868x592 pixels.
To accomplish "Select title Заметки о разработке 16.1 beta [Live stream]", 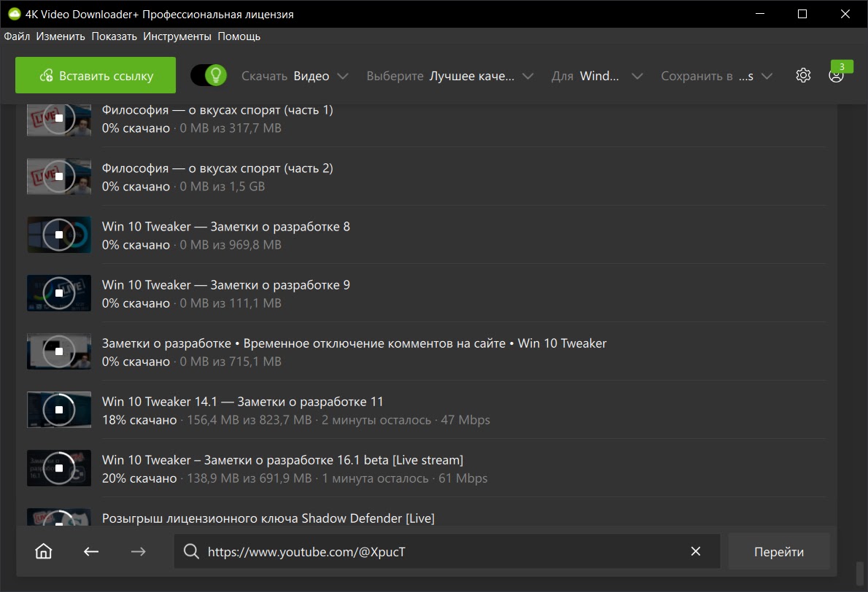I will pyautogui.click(x=283, y=460).
